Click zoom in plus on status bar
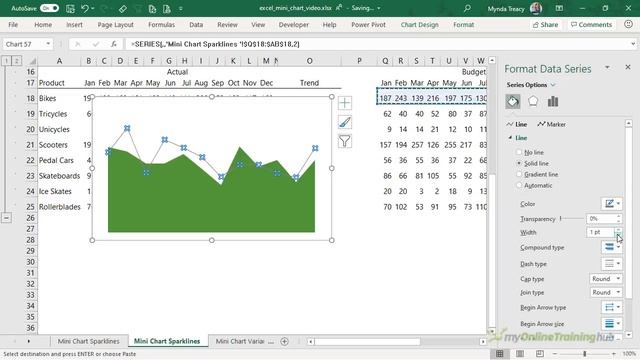The height and width of the screenshot is (360, 640). point(614,354)
